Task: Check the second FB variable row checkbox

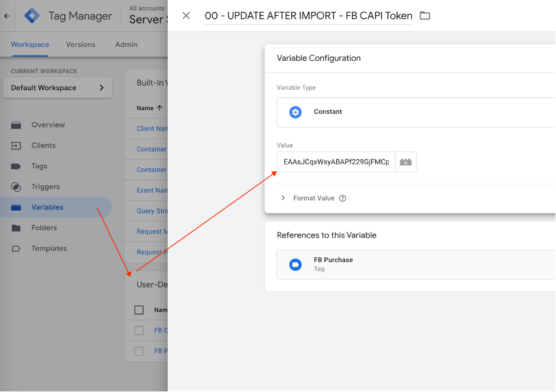Action: [x=139, y=351]
